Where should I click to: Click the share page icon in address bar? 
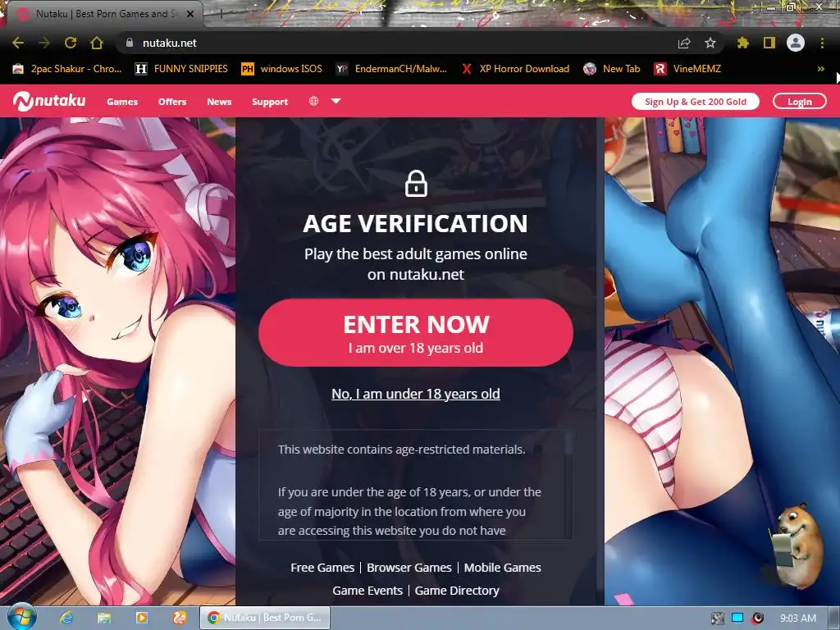(x=684, y=43)
